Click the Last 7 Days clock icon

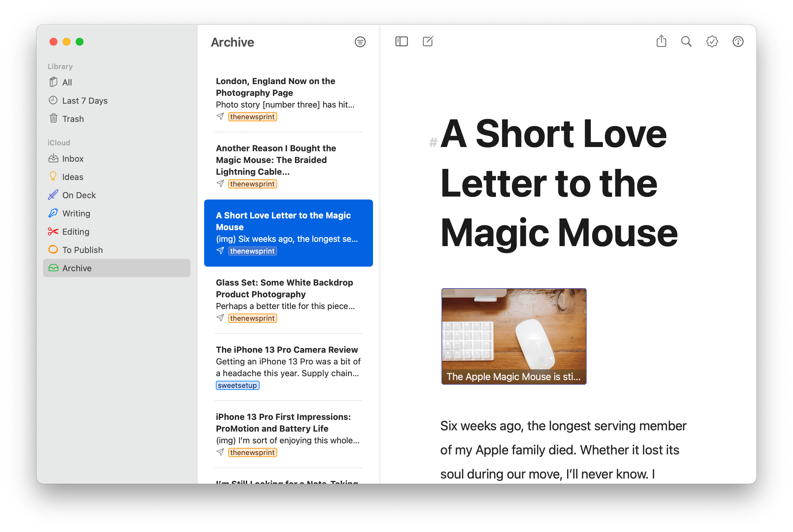click(53, 100)
